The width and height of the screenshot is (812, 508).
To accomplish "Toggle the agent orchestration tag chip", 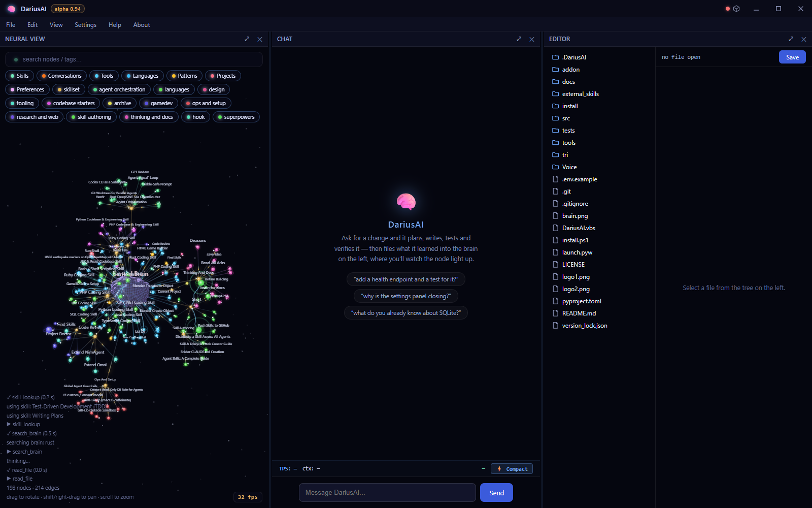I will pyautogui.click(x=119, y=89).
